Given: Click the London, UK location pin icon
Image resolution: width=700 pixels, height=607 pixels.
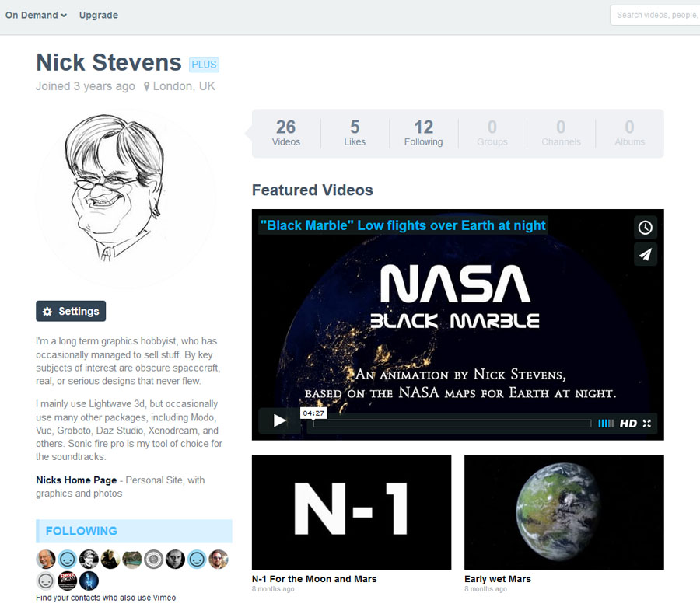Looking at the screenshot, I should pos(146,86).
